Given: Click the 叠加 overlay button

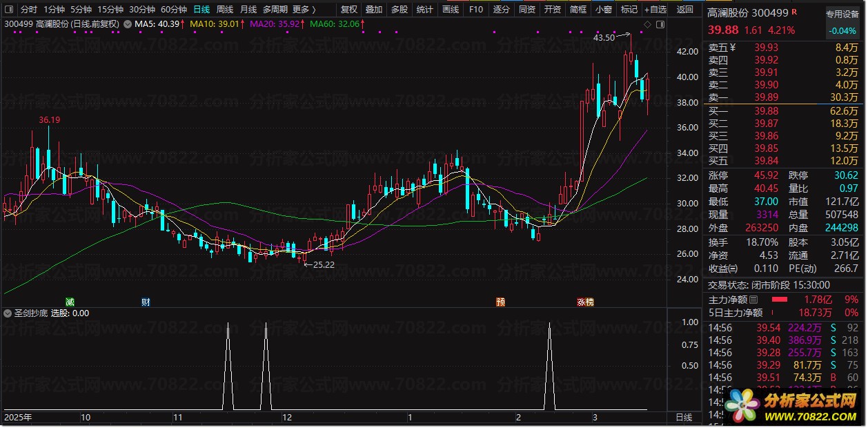Looking at the screenshot, I should click(374, 10).
